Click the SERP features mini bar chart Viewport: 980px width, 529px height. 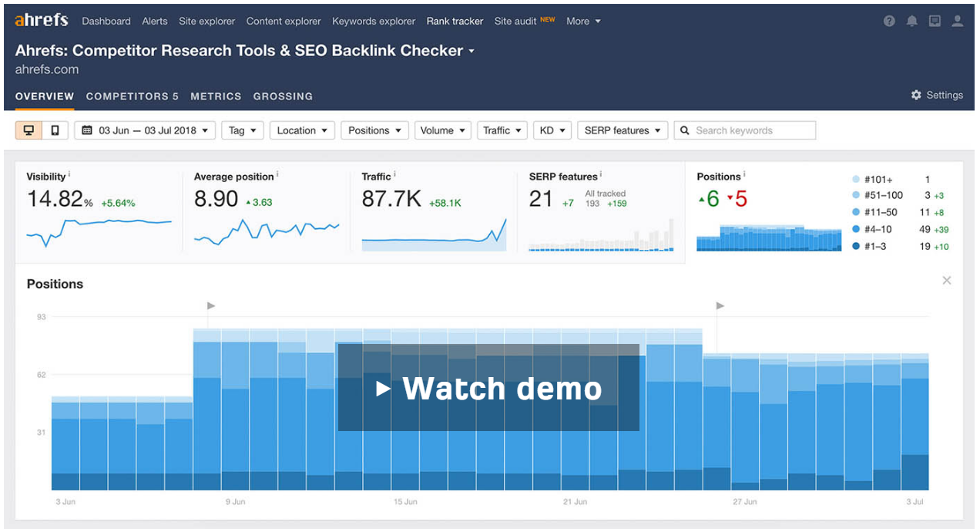(x=602, y=234)
